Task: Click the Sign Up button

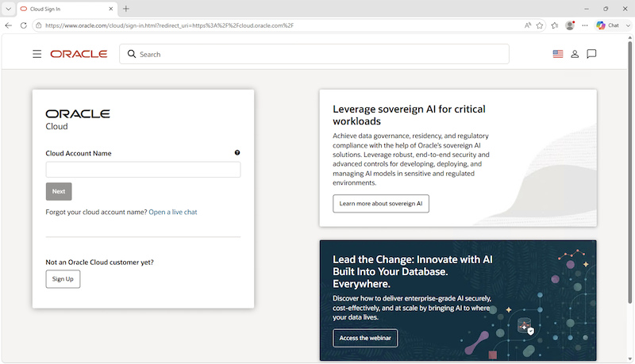Action: coord(63,279)
